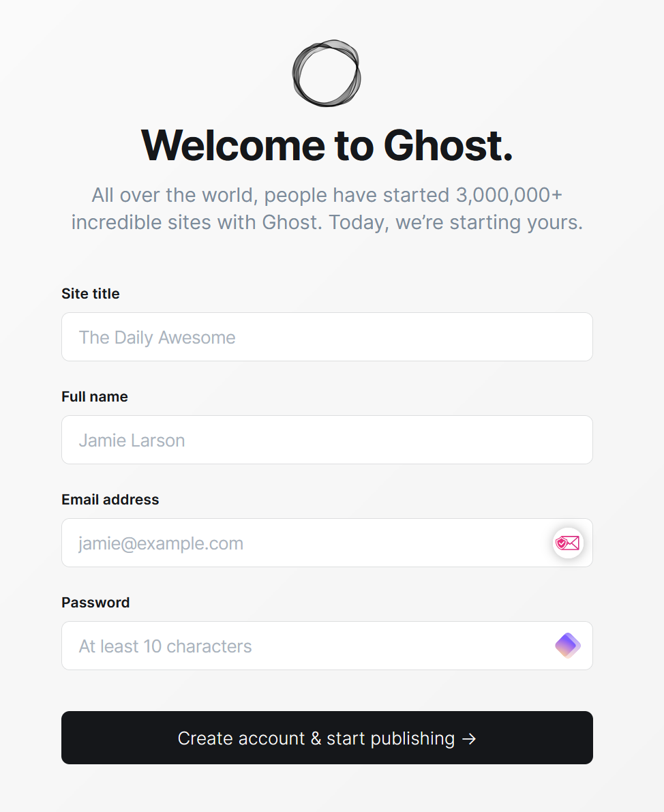The image size is (664, 812).
Task: Click the 'Full name' label
Action: pyautogui.click(x=94, y=397)
